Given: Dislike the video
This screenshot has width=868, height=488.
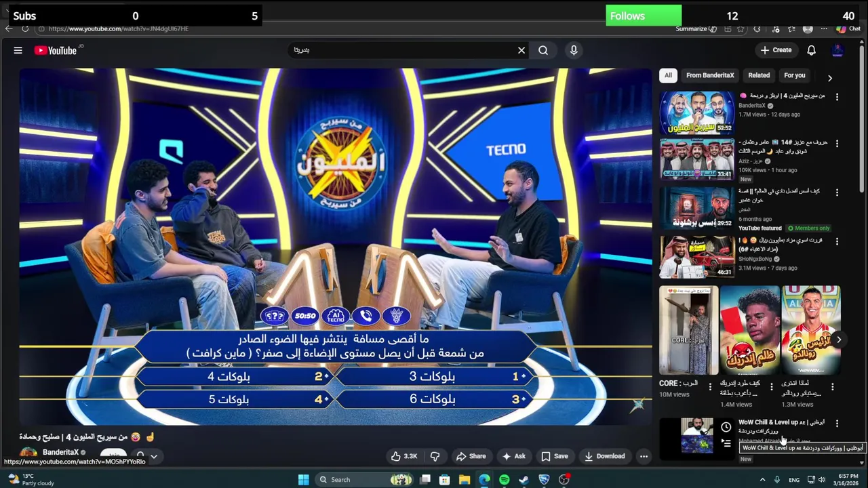Looking at the screenshot, I should [x=435, y=456].
